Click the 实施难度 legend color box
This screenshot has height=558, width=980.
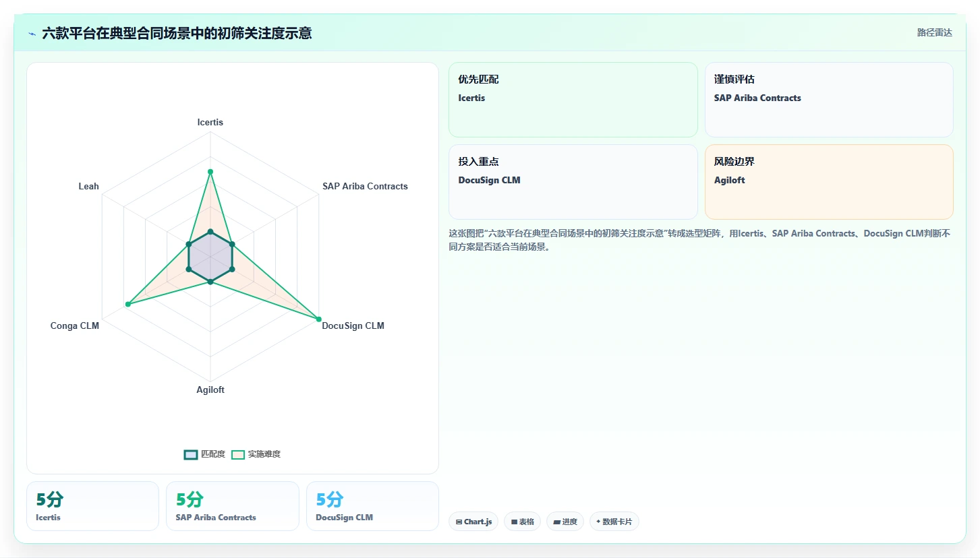click(238, 454)
